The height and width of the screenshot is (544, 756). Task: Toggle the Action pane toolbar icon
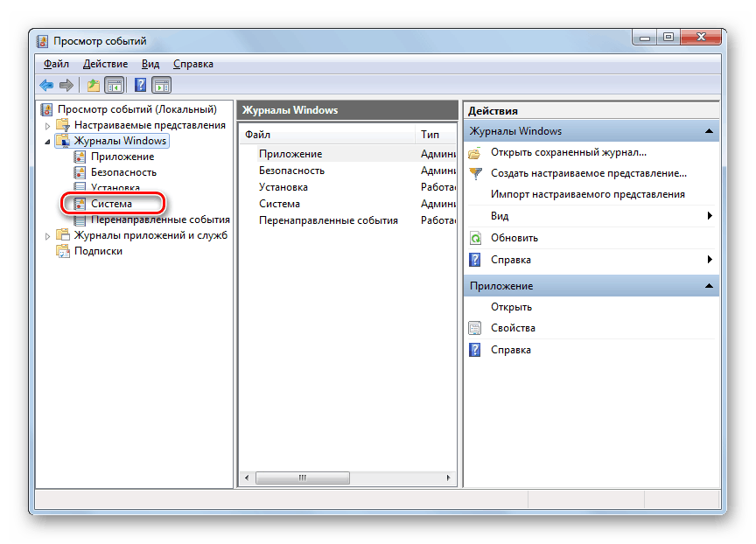coord(162,86)
